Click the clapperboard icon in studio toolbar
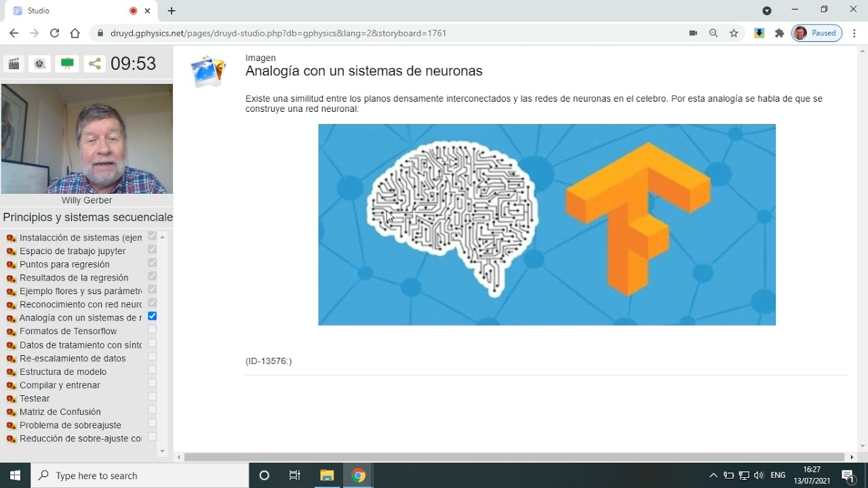This screenshot has width=868, height=488. point(14,64)
